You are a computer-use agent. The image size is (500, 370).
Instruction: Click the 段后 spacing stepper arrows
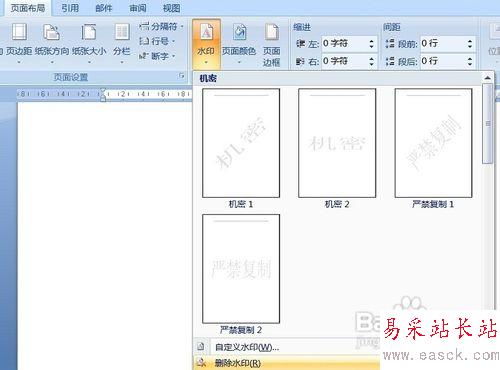[x=470, y=61]
